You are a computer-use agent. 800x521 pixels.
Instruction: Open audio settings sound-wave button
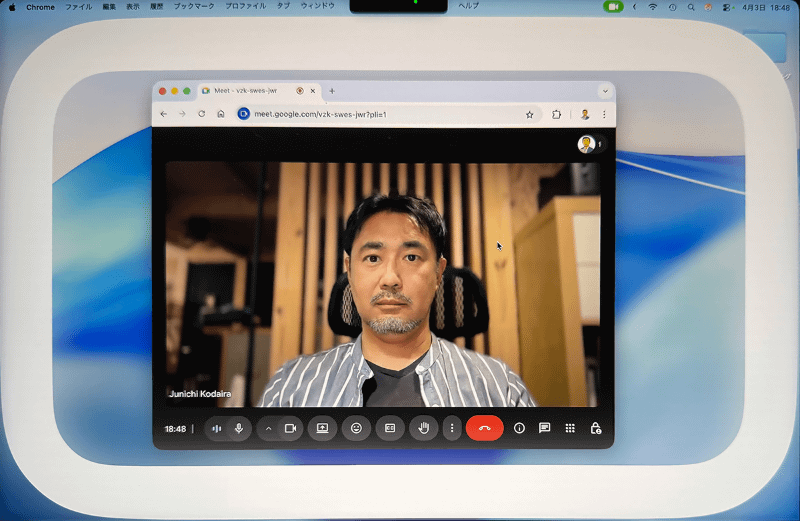(217, 428)
